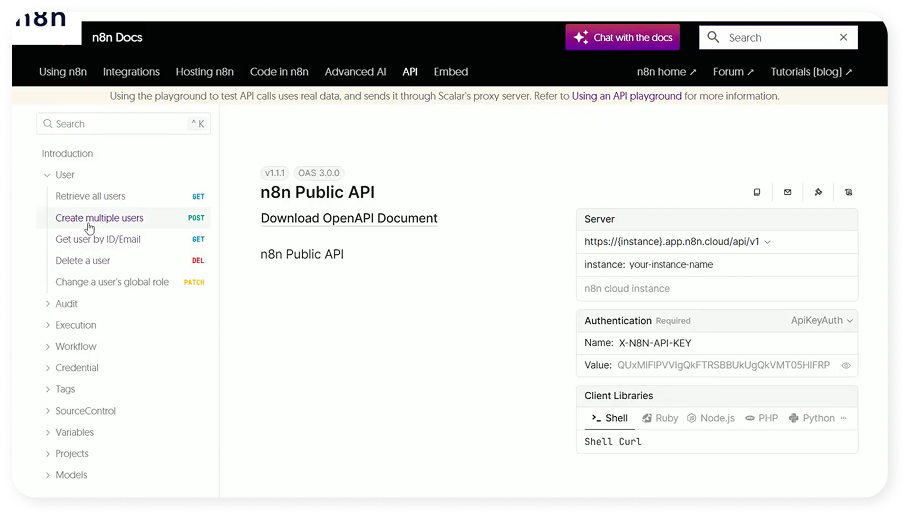
Task: Expand the Workflow section in sidebar
Action: coord(76,346)
